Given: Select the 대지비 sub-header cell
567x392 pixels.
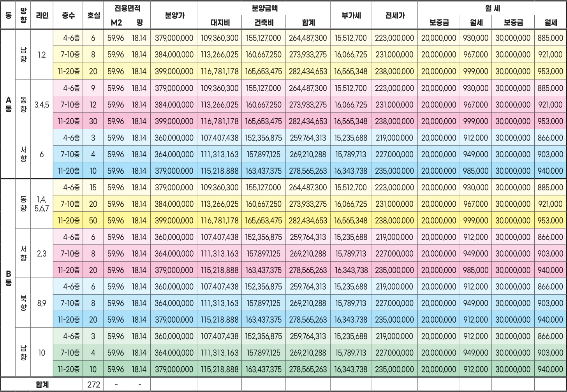Looking at the screenshot, I should tap(220, 23).
